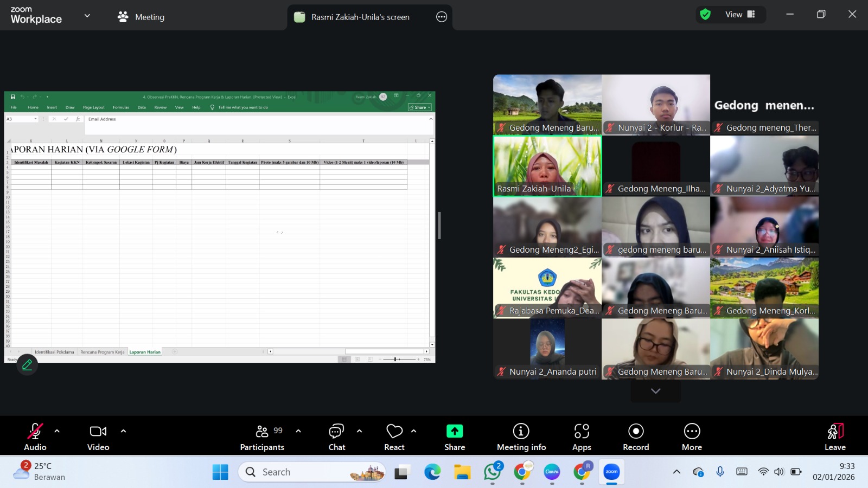Select Rasmi Zakiah-Unila video thumbnail
The height and width of the screenshot is (488, 868).
tap(547, 165)
